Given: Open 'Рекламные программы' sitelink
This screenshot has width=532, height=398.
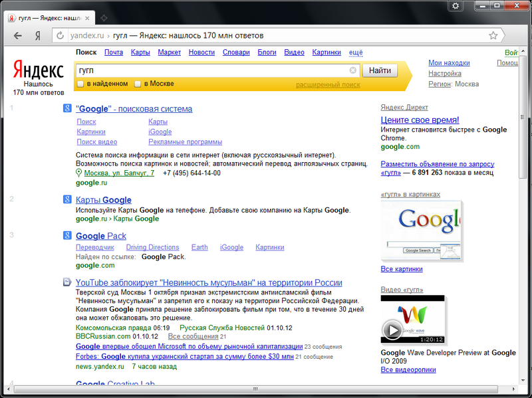Looking at the screenshot, I should pyautogui.click(x=186, y=142).
